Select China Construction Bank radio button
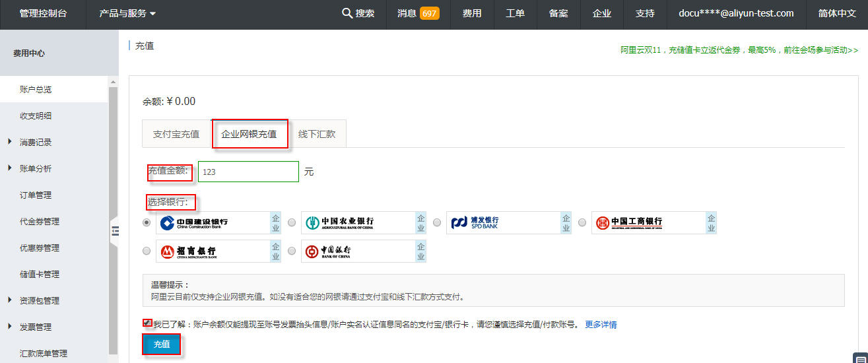 pos(147,222)
